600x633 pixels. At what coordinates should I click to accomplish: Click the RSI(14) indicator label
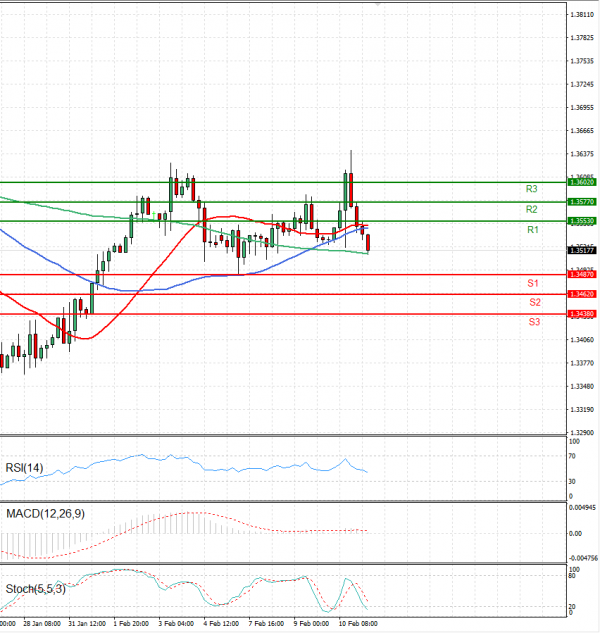24,468
